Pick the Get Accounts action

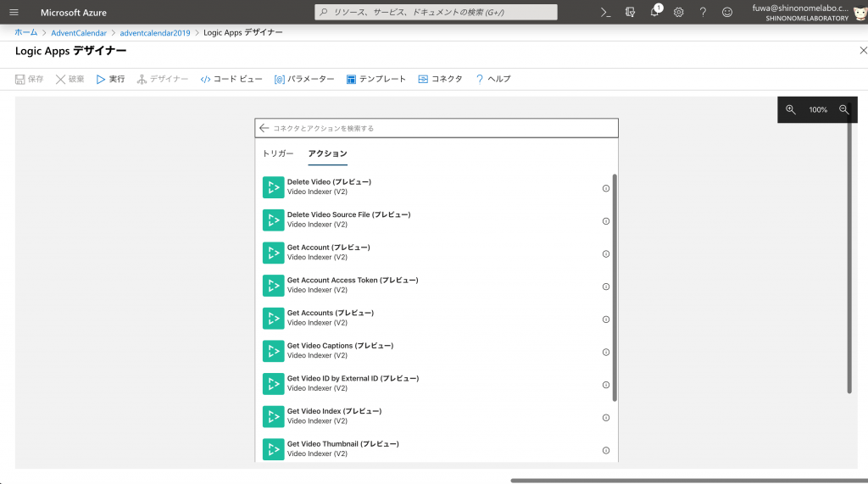[x=437, y=318]
